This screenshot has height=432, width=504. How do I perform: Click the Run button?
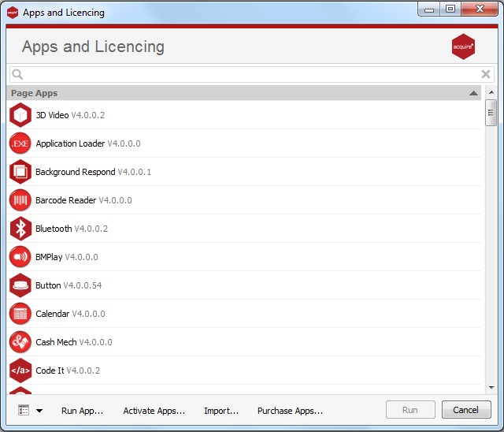pos(410,410)
